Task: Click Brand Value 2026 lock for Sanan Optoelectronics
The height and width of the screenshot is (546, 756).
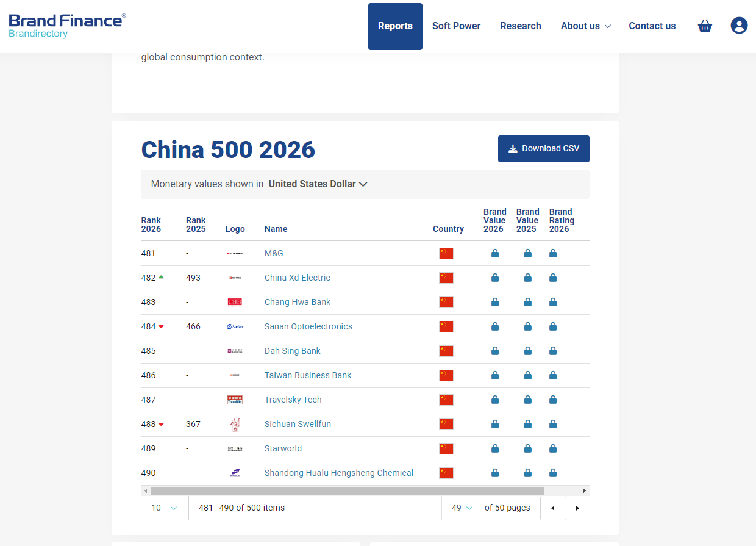Action: click(x=495, y=326)
